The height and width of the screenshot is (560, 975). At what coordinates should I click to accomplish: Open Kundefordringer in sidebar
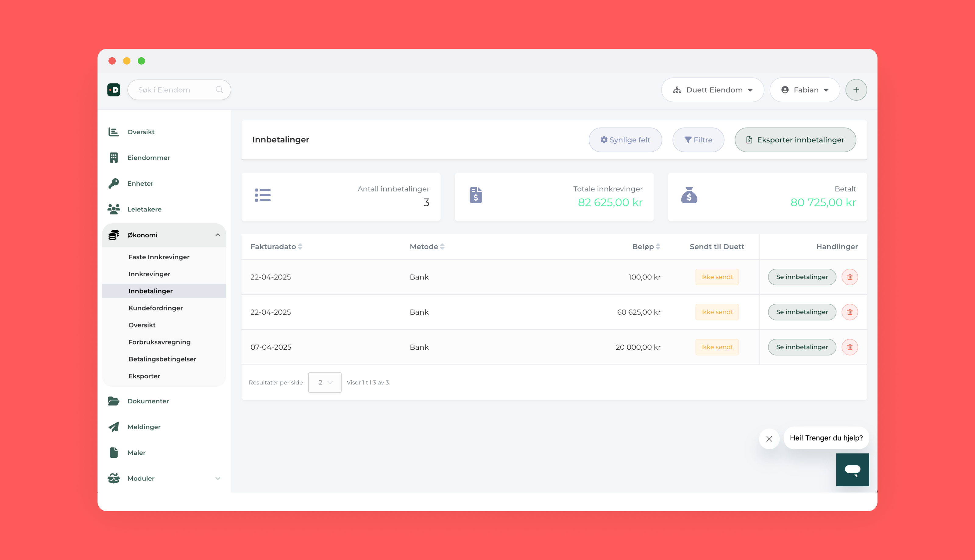(155, 308)
